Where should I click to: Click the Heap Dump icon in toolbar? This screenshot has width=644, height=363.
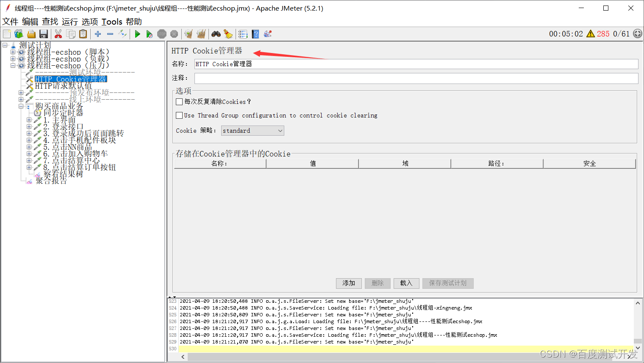(x=267, y=34)
